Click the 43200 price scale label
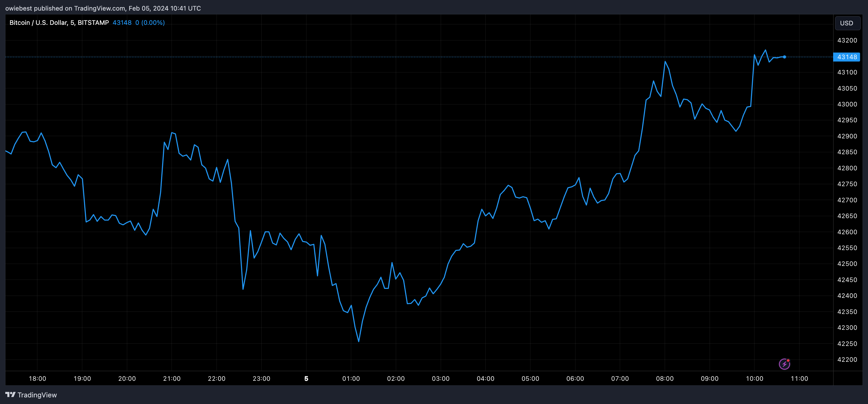Image resolution: width=868 pixels, height=404 pixels. pyautogui.click(x=847, y=40)
